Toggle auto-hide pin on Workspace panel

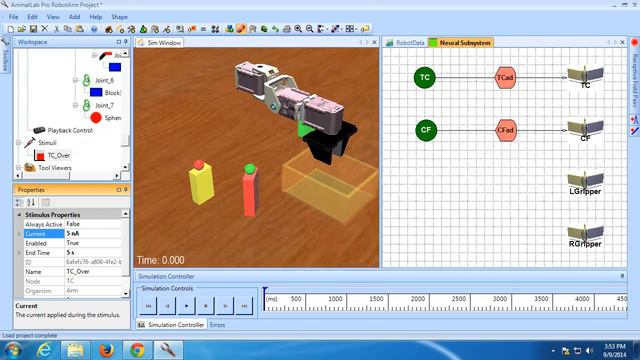click(x=126, y=42)
